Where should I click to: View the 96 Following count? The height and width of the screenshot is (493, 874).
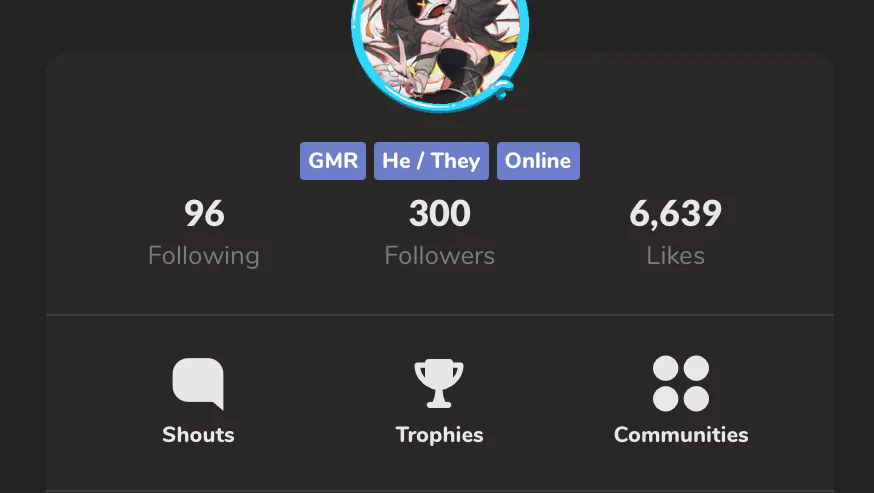point(204,214)
